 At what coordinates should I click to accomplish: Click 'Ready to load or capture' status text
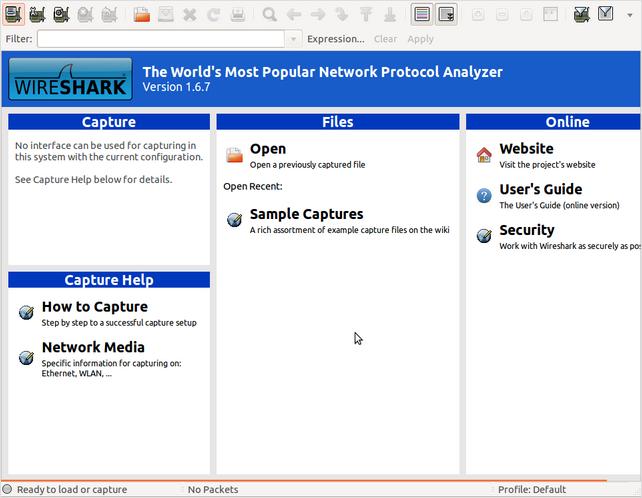72,489
